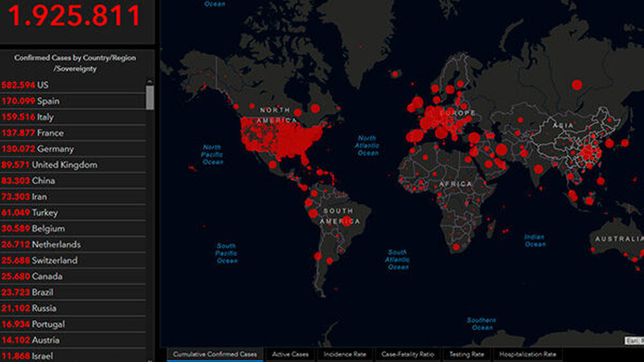Screen dimensions: 644x362
Task: Show the Testing Rate tab
Action: [x=467, y=354]
